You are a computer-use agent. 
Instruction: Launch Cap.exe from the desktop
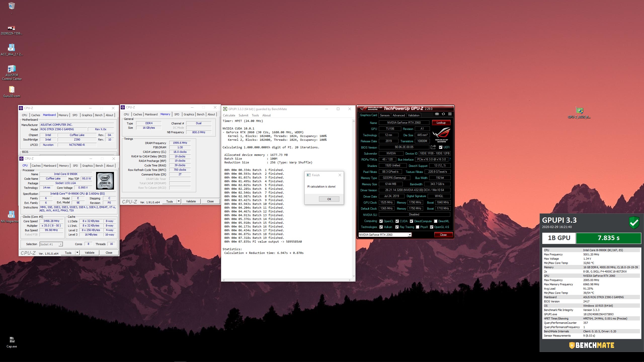12,340
